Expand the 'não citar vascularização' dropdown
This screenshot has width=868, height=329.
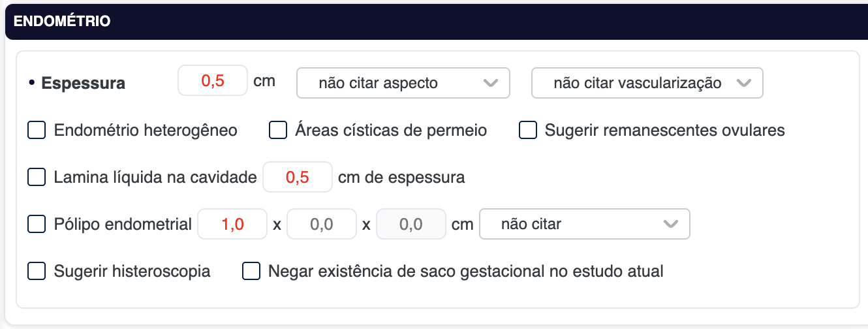(647, 83)
